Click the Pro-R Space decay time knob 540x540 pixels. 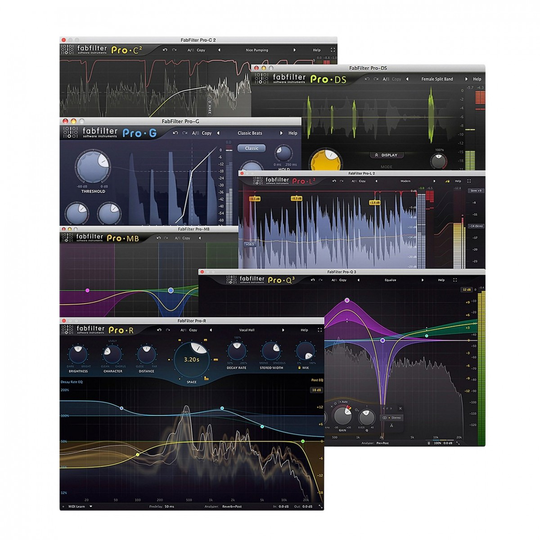coord(191,360)
